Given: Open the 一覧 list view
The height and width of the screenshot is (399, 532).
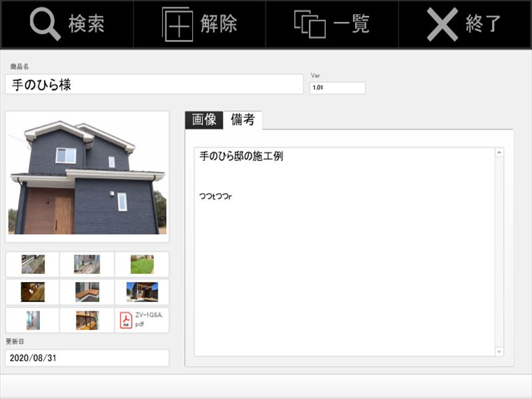Looking at the screenshot, I should (332, 24).
